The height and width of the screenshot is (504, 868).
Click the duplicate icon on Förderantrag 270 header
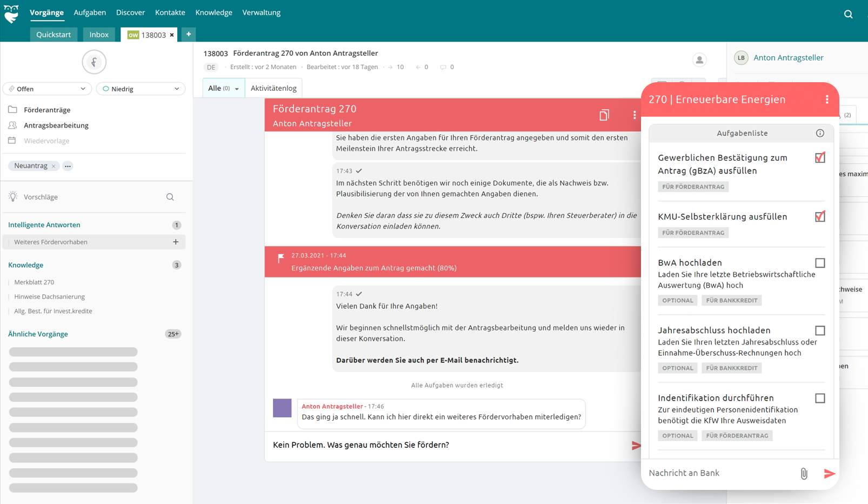(x=604, y=115)
